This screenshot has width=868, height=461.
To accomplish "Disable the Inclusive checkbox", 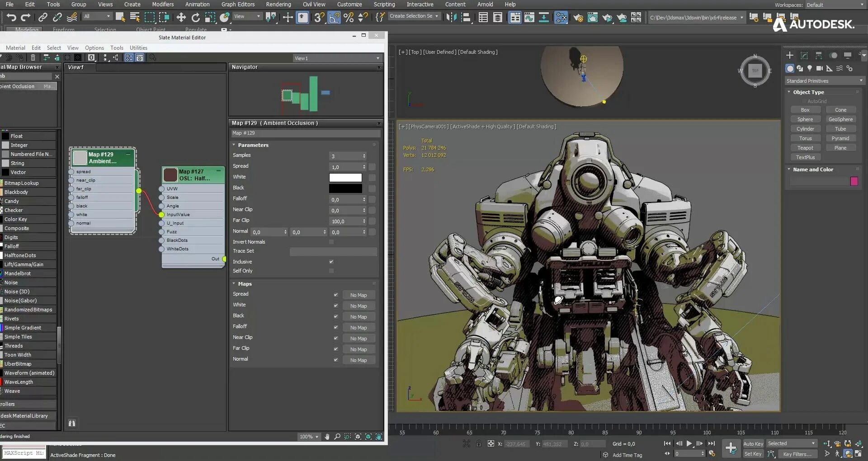I will click(x=331, y=262).
